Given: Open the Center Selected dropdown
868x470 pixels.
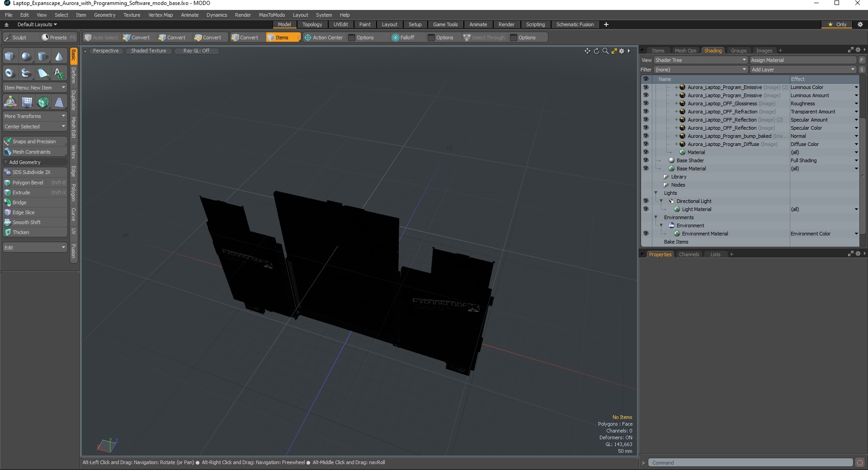Looking at the screenshot, I should tap(35, 127).
